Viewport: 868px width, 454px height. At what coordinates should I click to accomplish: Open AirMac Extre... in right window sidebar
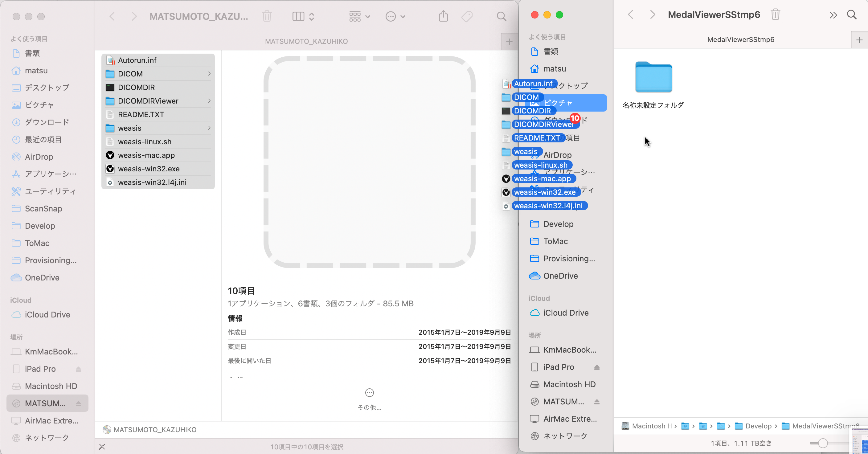point(566,419)
